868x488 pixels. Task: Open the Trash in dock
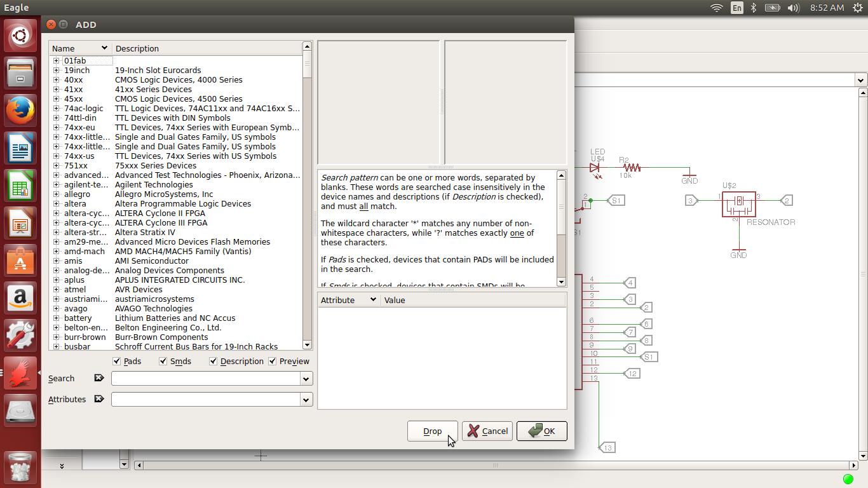pos(20,467)
